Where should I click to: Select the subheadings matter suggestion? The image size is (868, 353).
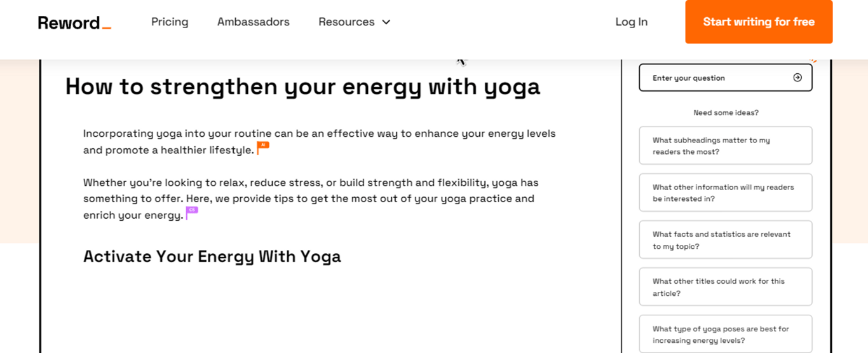pyautogui.click(x=725, y=146)
